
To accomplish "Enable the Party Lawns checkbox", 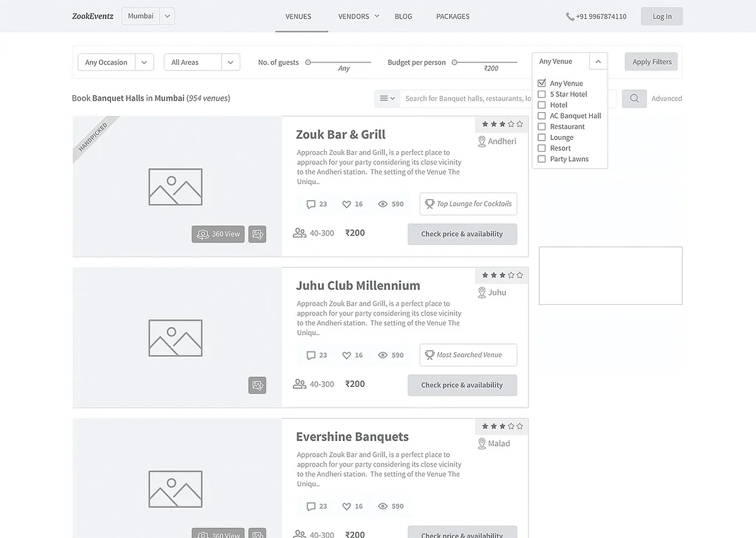I will (x=541, y=159).
